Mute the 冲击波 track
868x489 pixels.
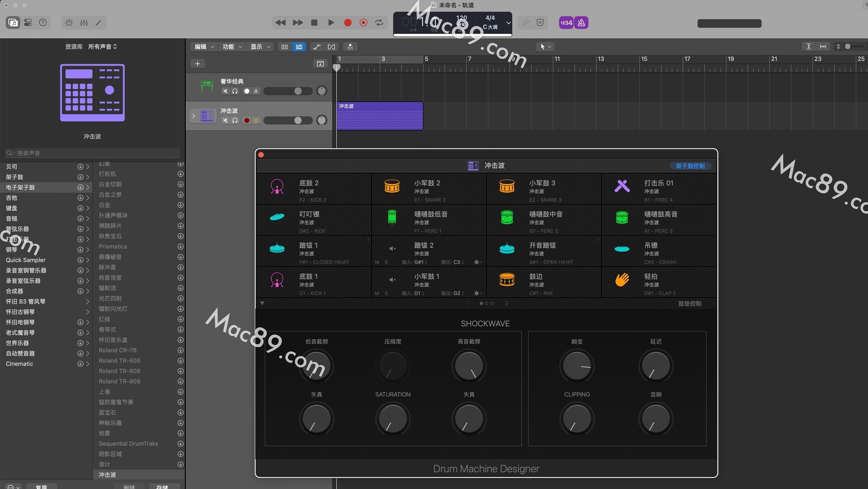pos(225,120)
